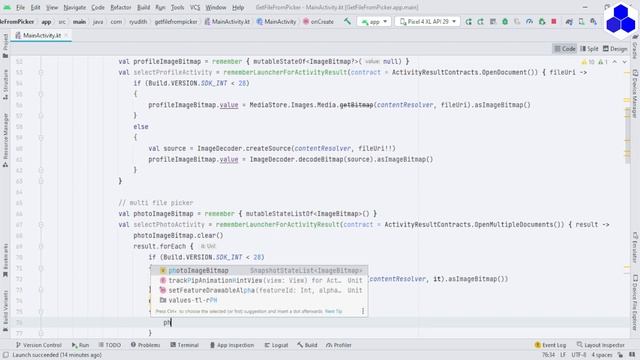The width and height of the screenshot is (640, 360).
Task: Click the green Debug app bug icon
Action: click(505, 22)
